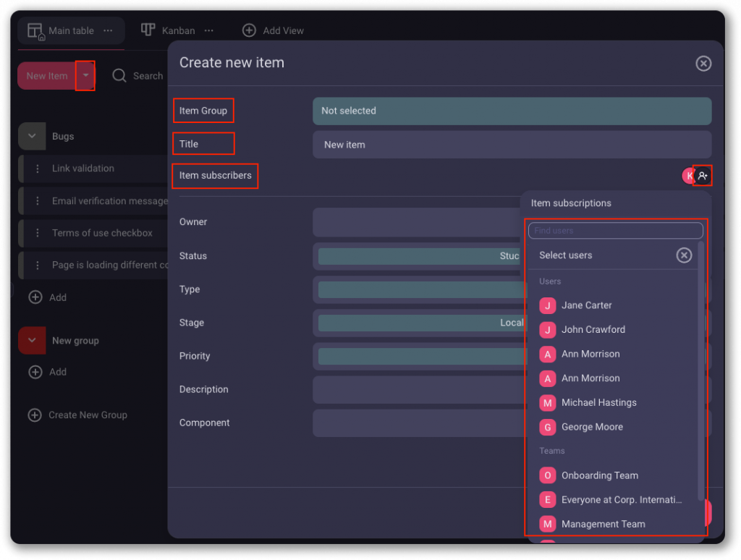
Task: Open the Item Group Not selected dropdown
Action: (512, 111)
